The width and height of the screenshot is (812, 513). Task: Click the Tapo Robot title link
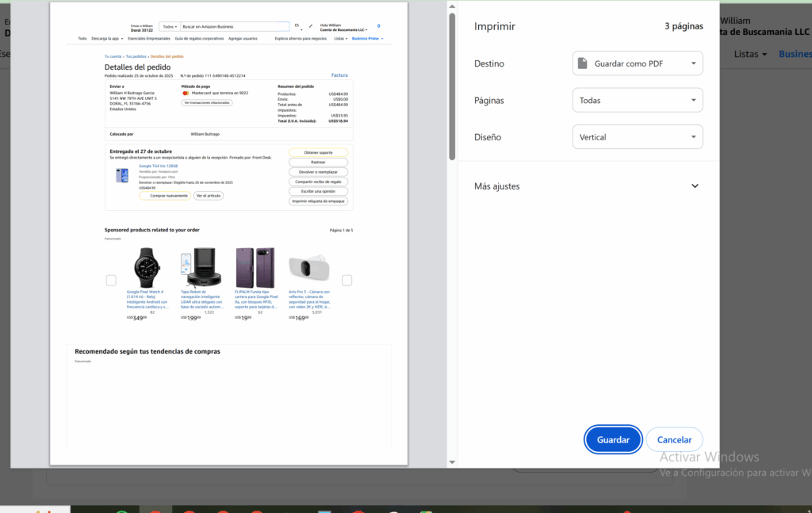[201, 299]
